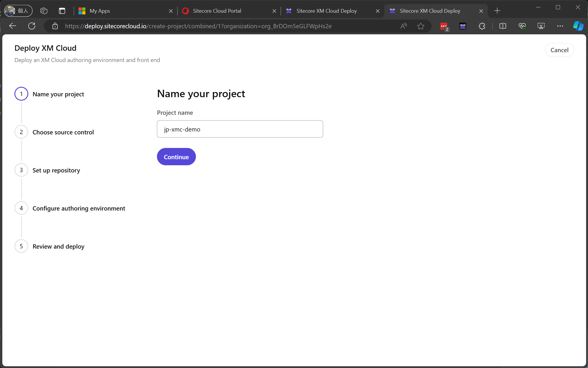
Task: Click the Continue button
Action: (176, 157)
